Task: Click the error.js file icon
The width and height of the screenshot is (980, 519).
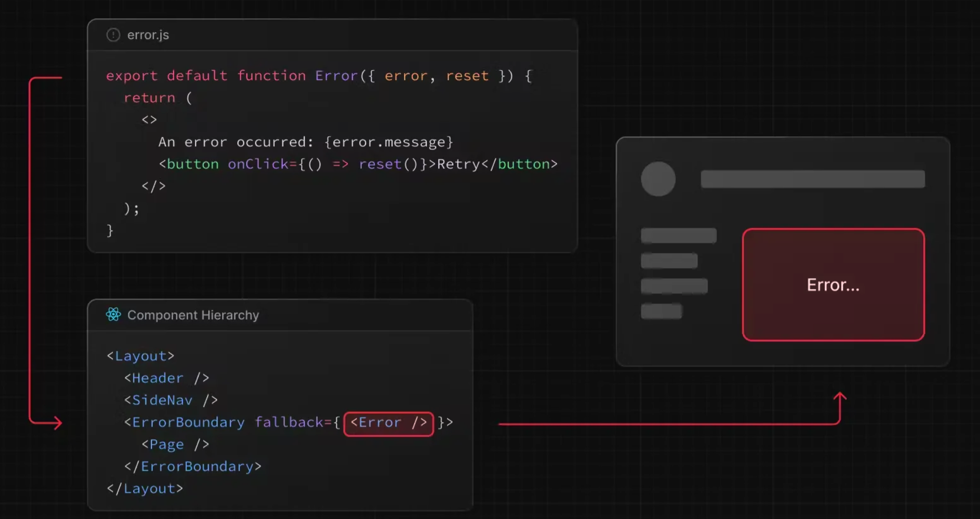Action: (113, 35)
